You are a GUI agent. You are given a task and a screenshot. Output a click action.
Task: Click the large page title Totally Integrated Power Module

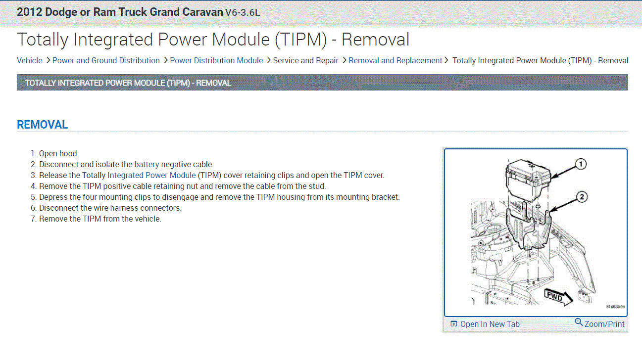point(213,40)
